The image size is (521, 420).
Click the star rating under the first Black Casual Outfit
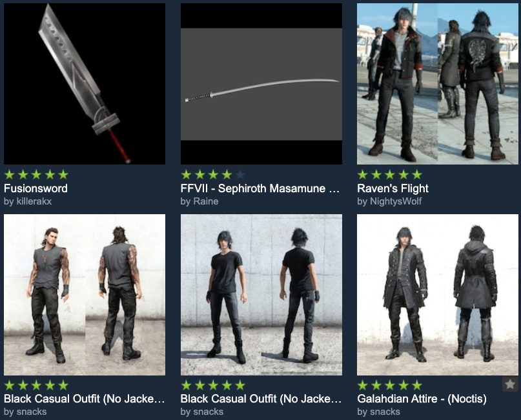click(36, 385)
